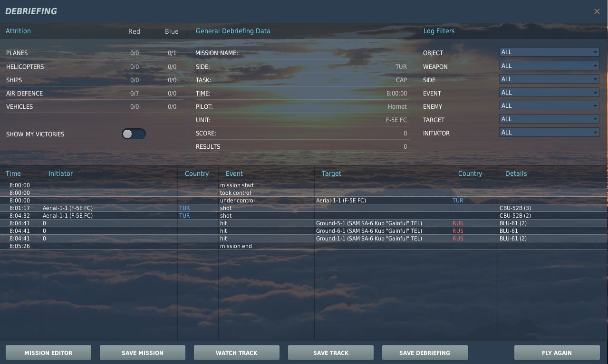The image size is (608, 364).
Task: Close the Debriefing window
Action: click(597, 11)
